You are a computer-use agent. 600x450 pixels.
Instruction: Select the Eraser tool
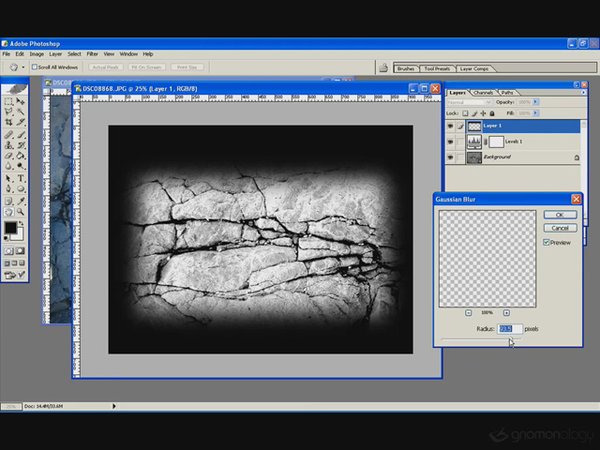[9, 156]
